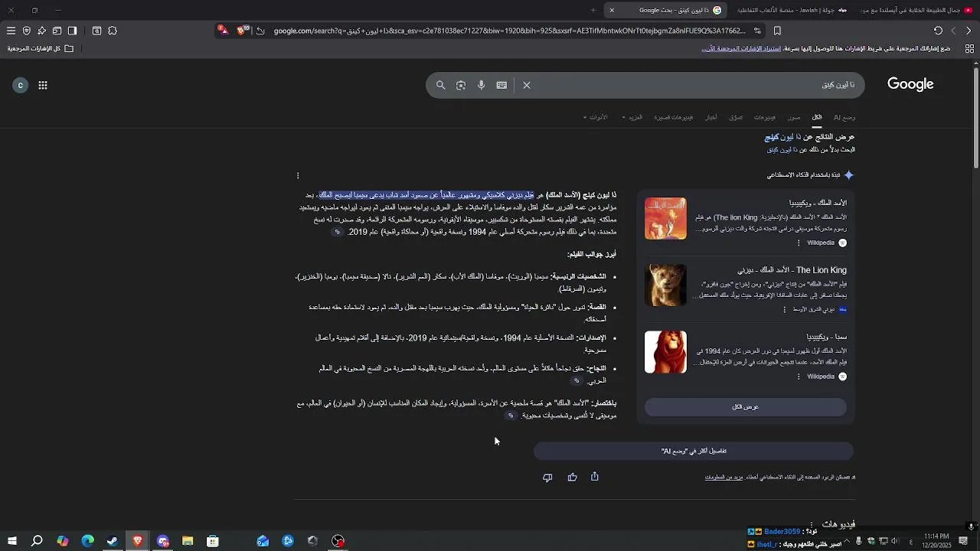Screen dimensions: 980x551
Task: Toggle the sidebar panel icon
Action: click(72, 31)
